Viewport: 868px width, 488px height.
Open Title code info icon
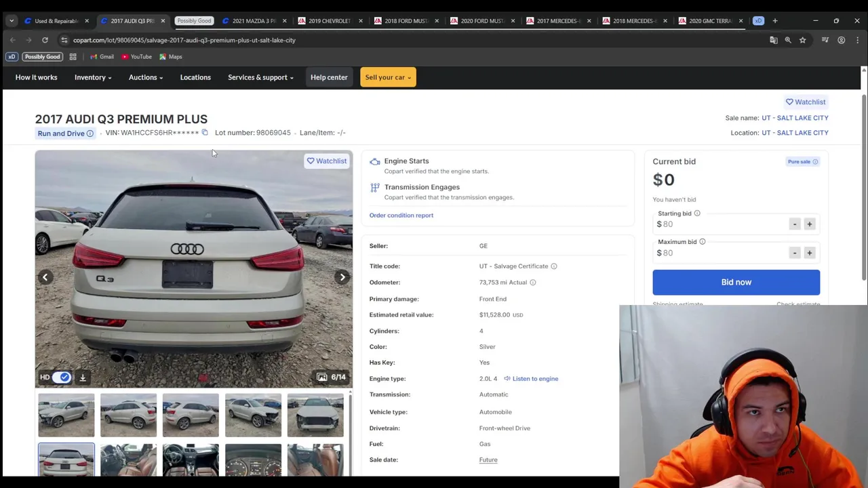(553, 266)
